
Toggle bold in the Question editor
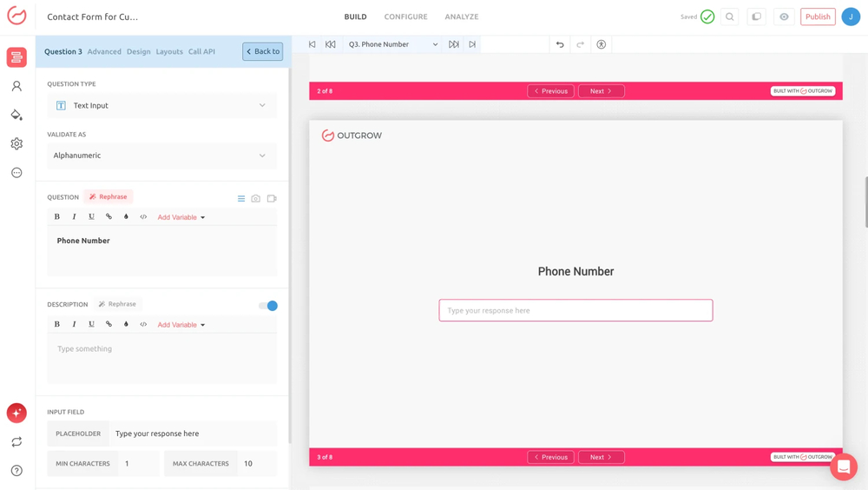coord(57,217)
